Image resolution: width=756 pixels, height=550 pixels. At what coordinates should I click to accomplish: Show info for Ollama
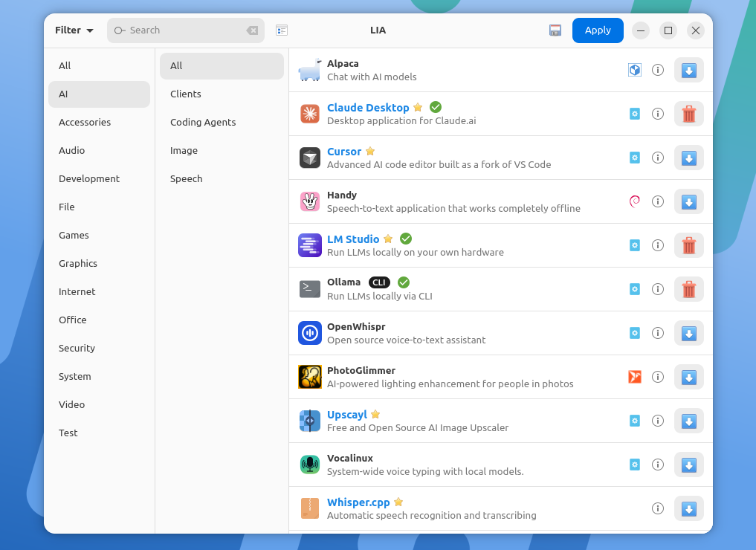pos(658,289)
